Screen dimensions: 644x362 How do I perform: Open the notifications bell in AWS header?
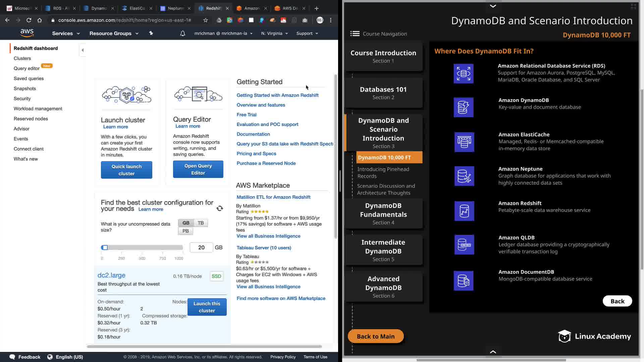[x=182, y=34]
